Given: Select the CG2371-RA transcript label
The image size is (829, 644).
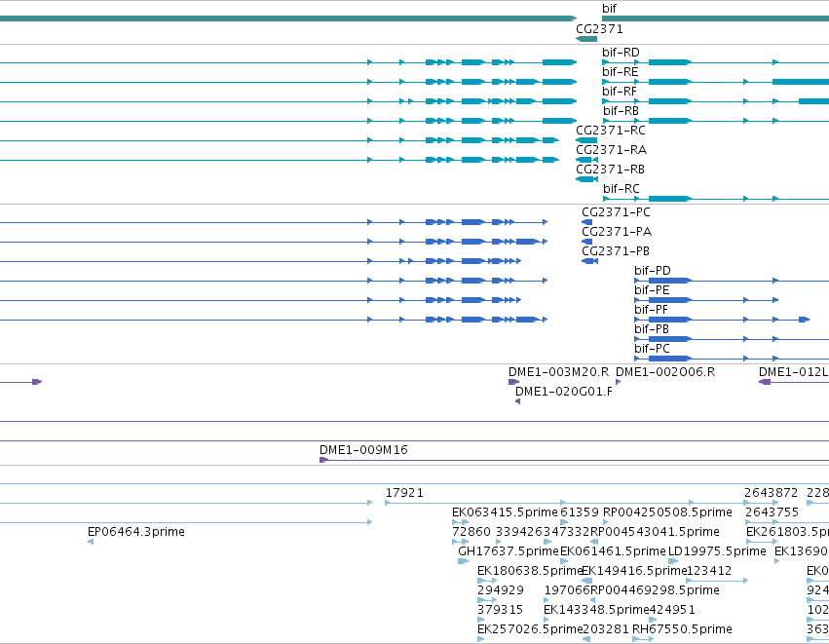Looking at the screenshot, I should coord(611,150).
